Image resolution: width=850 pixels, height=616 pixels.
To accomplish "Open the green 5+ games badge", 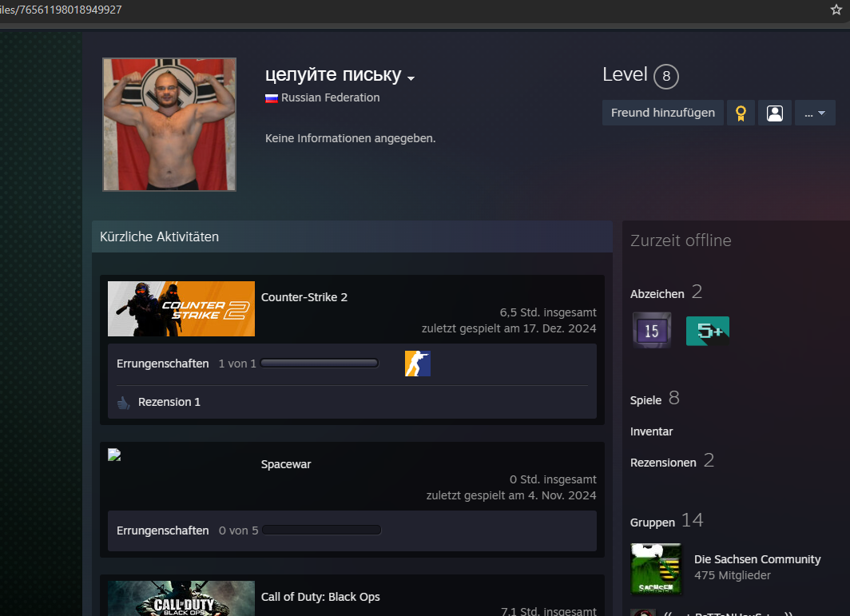I will coord(707,331).
